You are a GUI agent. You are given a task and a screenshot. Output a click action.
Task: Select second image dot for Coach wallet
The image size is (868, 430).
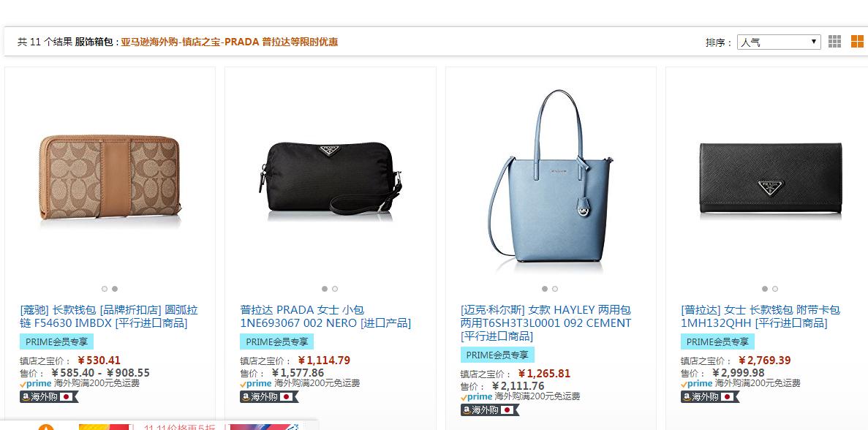(x=115, y=289)
